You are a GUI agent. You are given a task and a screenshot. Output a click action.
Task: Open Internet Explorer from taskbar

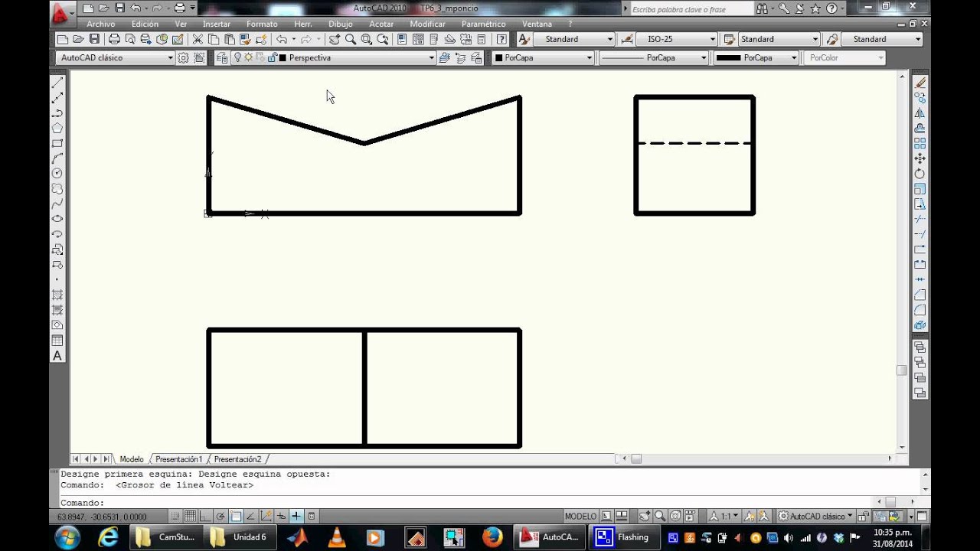click(108, 537)
